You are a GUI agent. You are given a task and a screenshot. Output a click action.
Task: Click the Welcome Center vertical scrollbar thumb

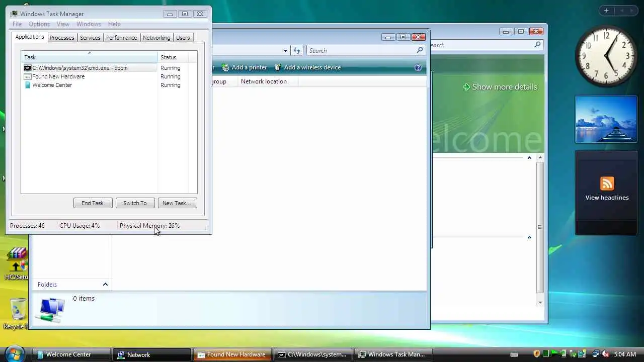(x=540, y=227)
